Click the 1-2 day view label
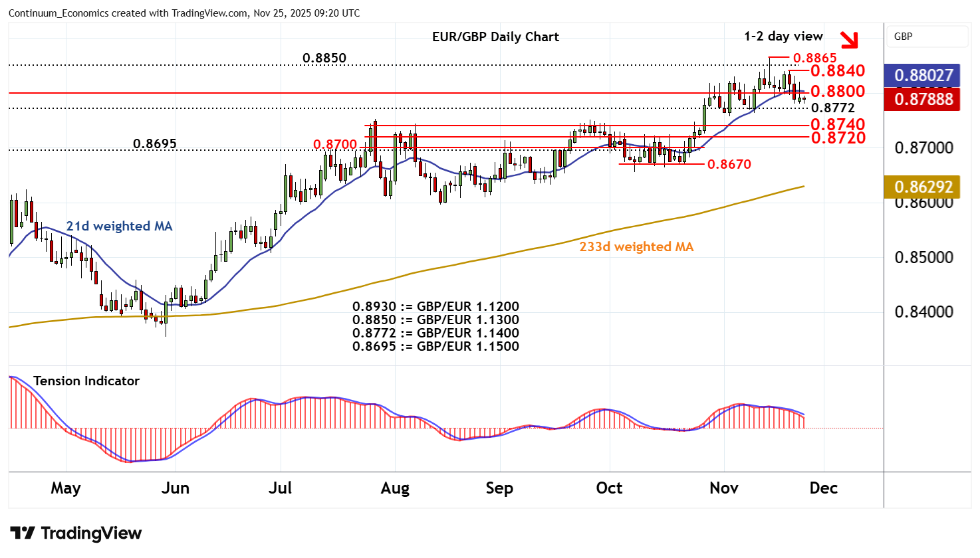This screenshot has width=980, height=558. tap(783, 37)
